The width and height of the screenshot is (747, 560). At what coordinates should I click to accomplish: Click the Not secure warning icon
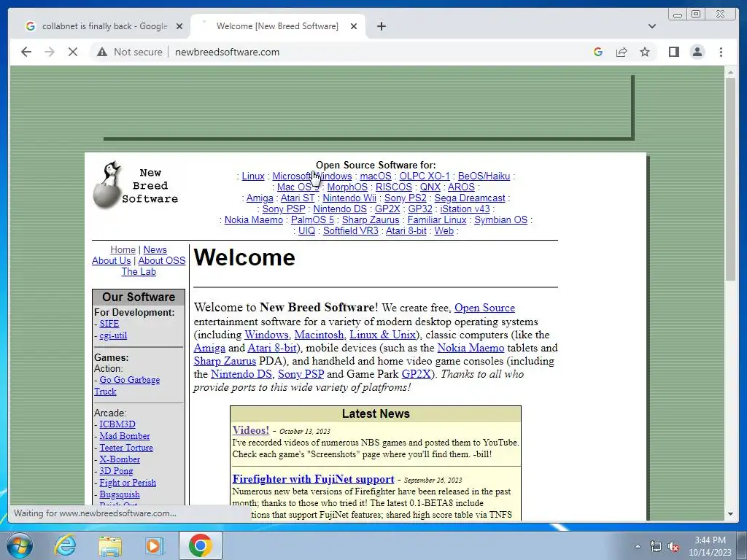tap(102, 52)
